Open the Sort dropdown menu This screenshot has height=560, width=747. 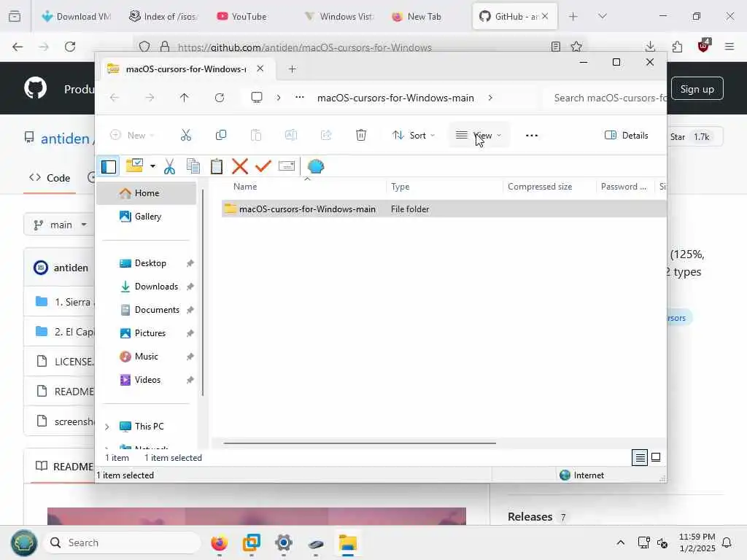[414, 135]
